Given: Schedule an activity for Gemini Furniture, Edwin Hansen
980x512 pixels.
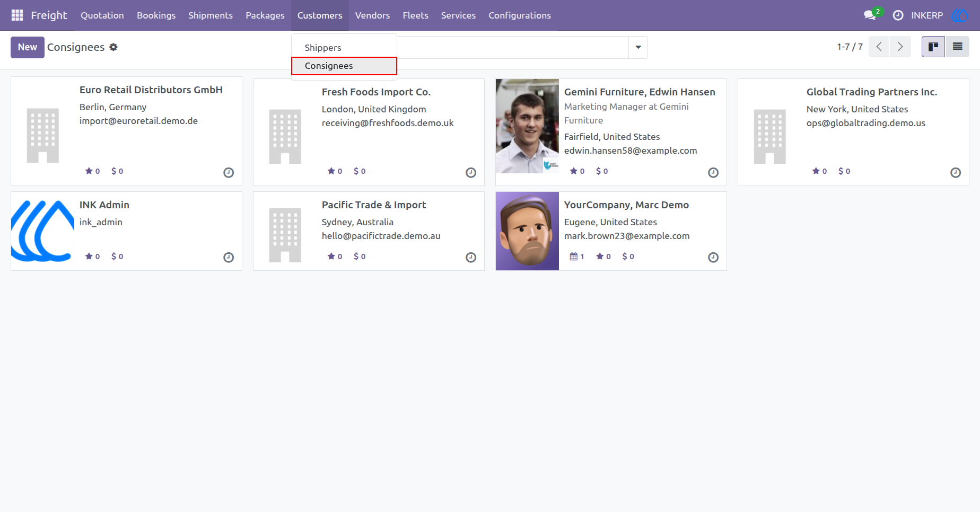Looking at the screenshot, I should pos(713,172).
